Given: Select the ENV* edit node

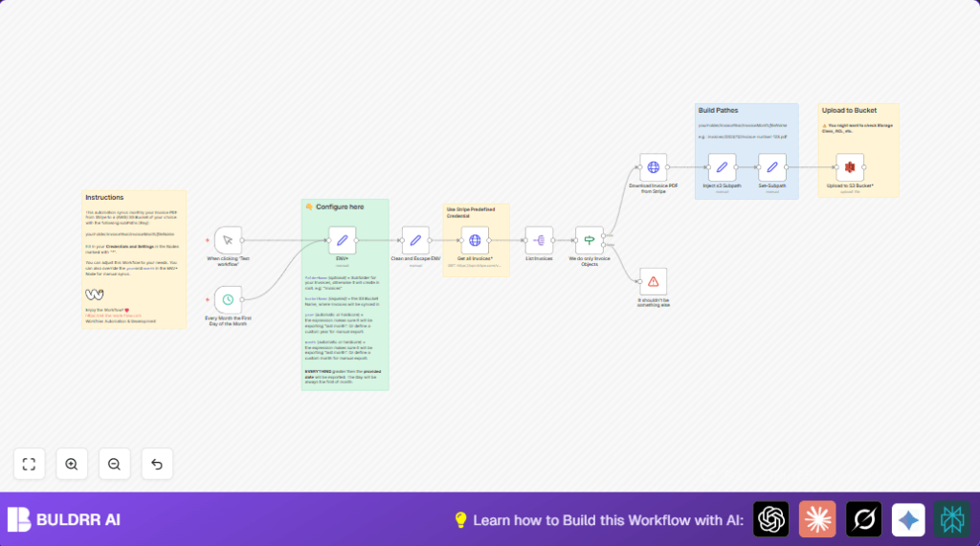Looking at the screenshot, I should [343, 240].
